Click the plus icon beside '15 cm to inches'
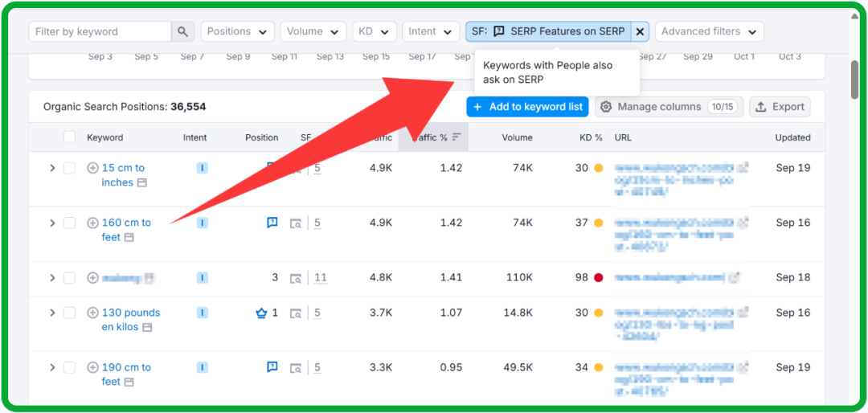 coord(92,168)
